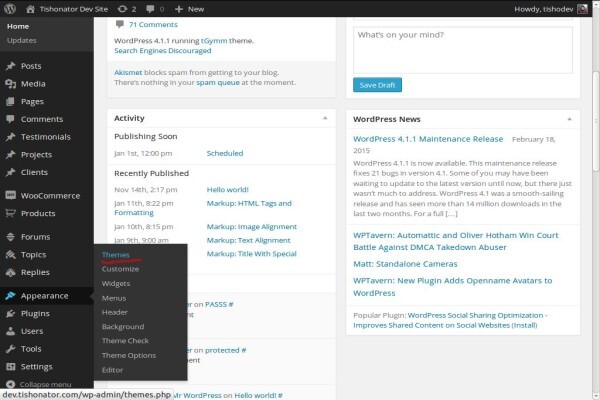Click the pin icon next to Posts
Viewport: 600px width, 400px height.
click(x=10, y=66)
